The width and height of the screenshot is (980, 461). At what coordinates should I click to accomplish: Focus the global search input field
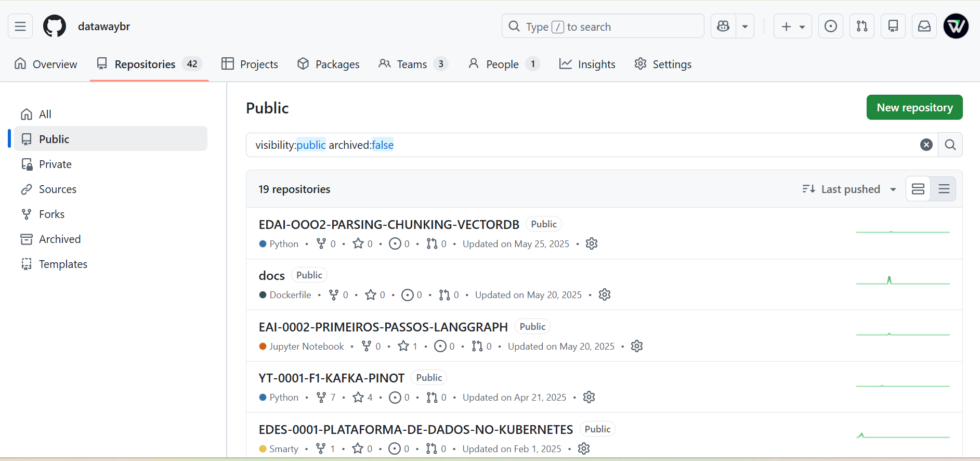603,26
